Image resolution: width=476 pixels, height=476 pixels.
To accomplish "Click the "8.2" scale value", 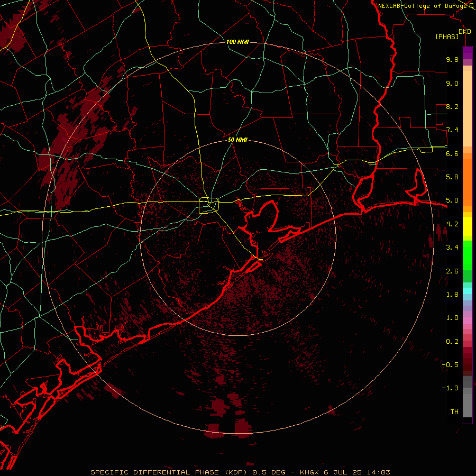I will (452, 106).
